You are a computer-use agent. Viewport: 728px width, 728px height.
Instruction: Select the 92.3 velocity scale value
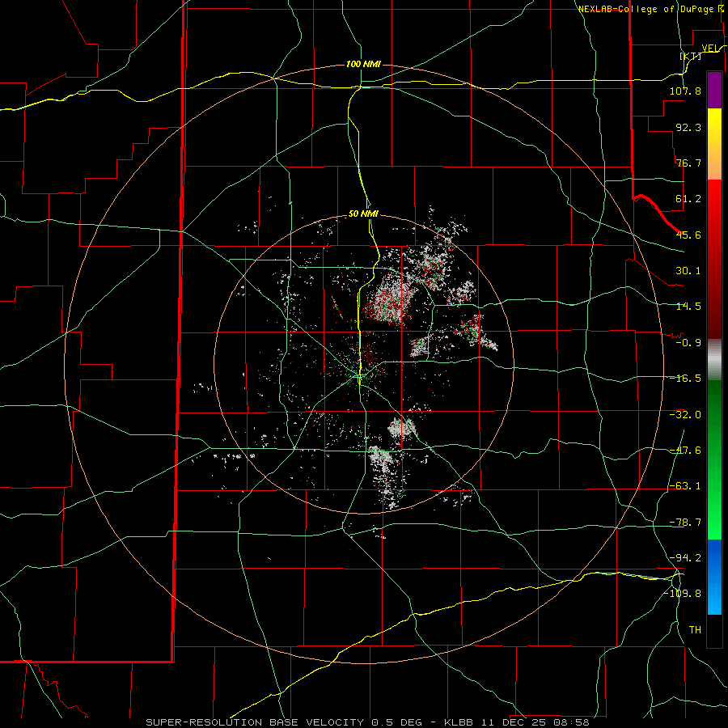pyautogui.click(x=688, y=127)
